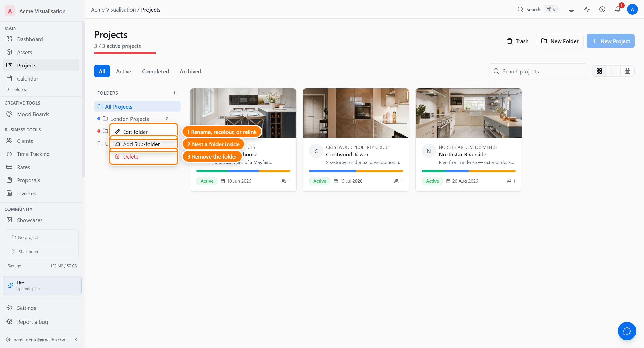Image resolution: width=644 pixels, height=348 pixels.
Task: Click the activity pulse icon in header
Action: click(x=587, y=10)
